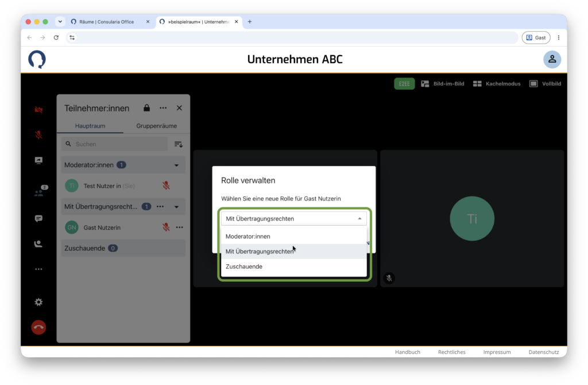Open the Handbuch footer link
Viewport: 588px width, 385px height.
(408, 352)
